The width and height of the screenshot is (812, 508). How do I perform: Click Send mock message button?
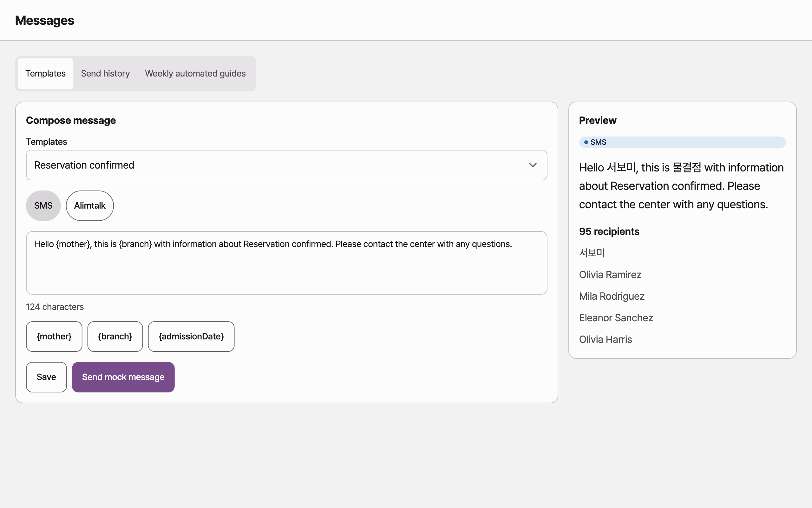(123, 377)
